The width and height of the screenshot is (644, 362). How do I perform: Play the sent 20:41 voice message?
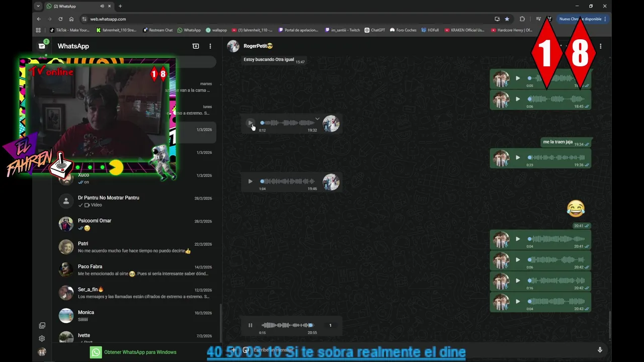pos(518,239)
